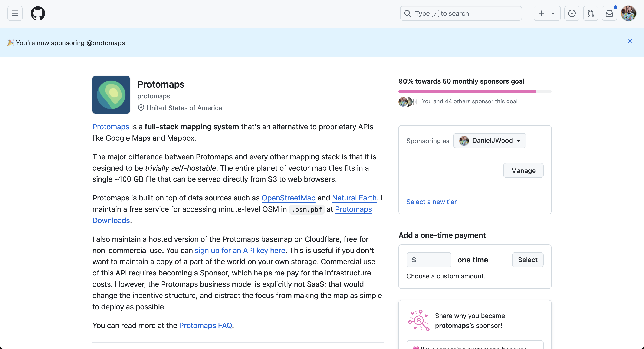Click the sponsor avatars next to goal text
Image resolution: width=644 pixels, height=349 pixels.
tap(408, 102)
